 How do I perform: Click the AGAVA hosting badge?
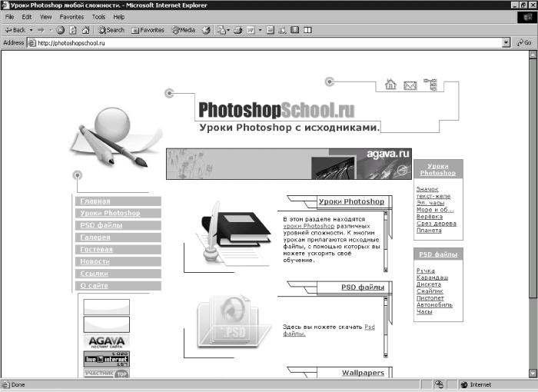coord(107,342)
